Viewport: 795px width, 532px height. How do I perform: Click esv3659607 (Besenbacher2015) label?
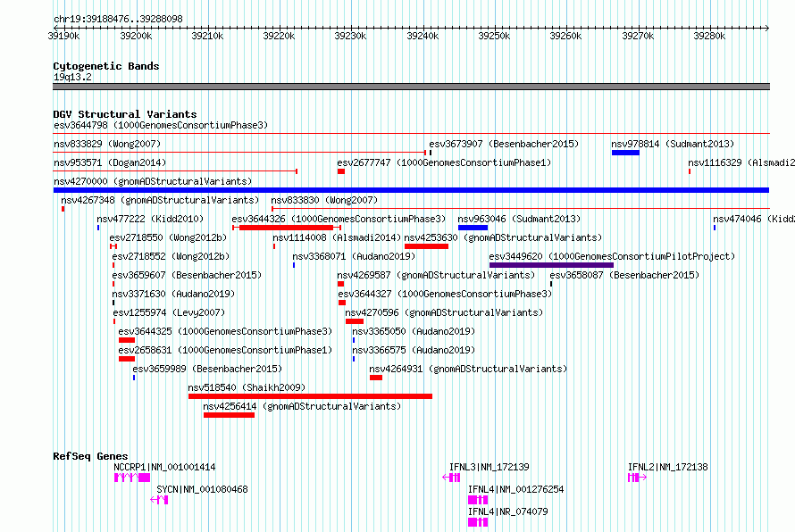pyautogui.click(x=187, y=275)
